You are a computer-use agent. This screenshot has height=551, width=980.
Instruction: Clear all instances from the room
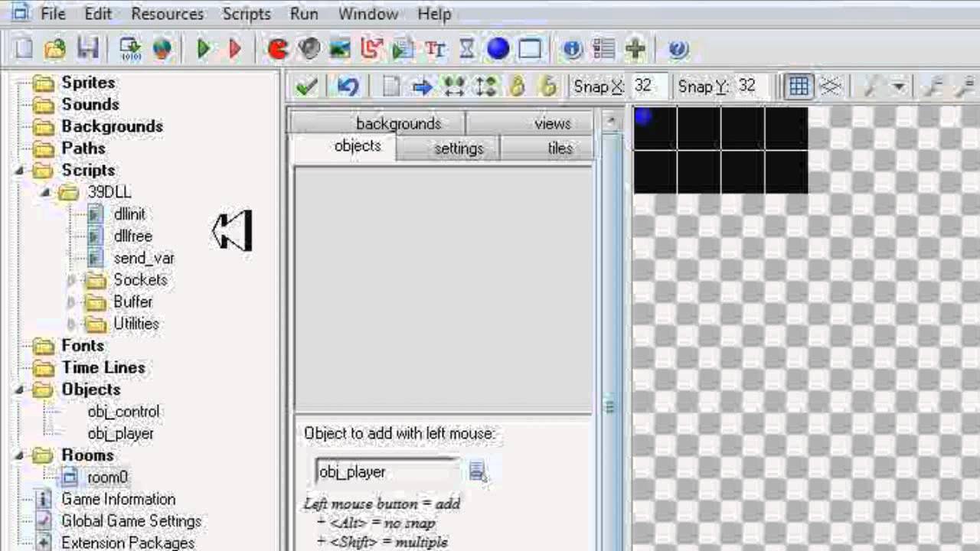click(x=391, y=86)
